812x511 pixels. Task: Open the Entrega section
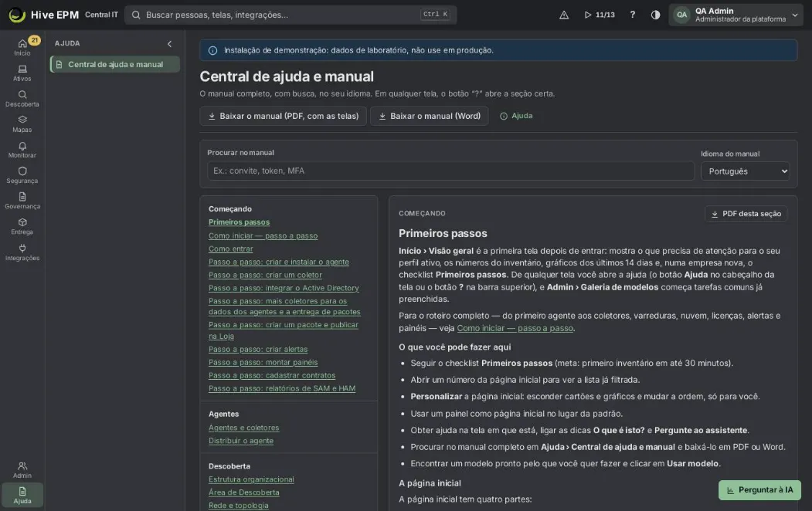[22, 226]
